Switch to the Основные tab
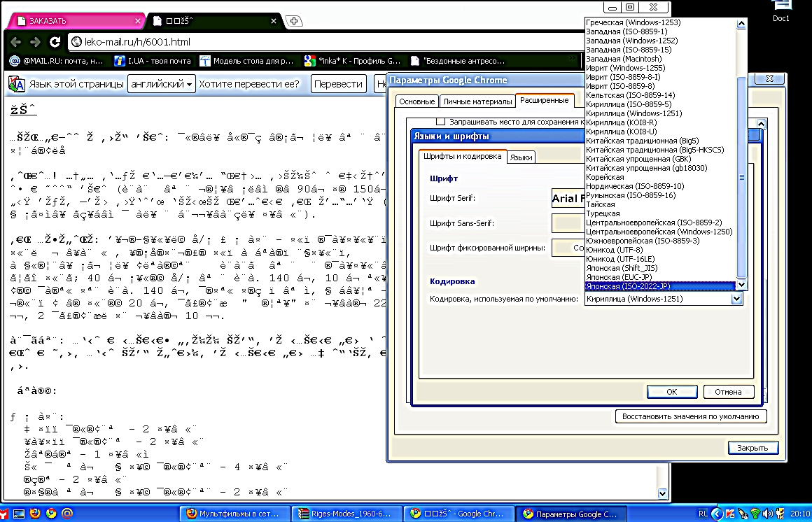This screenshot has width=812, height=522. (x=416, y=101)
